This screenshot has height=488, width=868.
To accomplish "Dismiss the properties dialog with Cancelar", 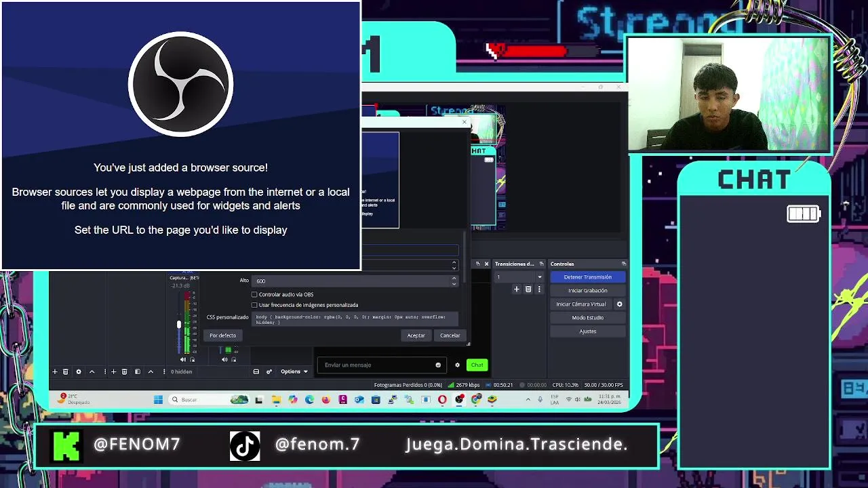I will click(x=450, y=335).
